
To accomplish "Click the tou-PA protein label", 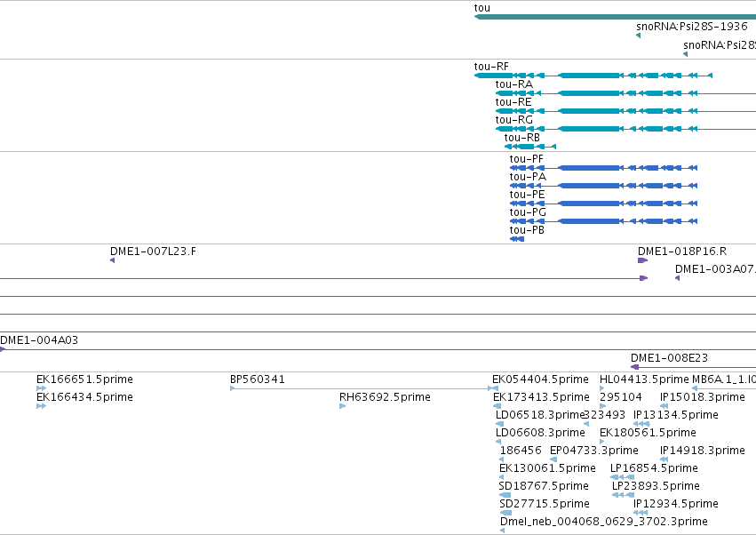I will coord(528,177).
